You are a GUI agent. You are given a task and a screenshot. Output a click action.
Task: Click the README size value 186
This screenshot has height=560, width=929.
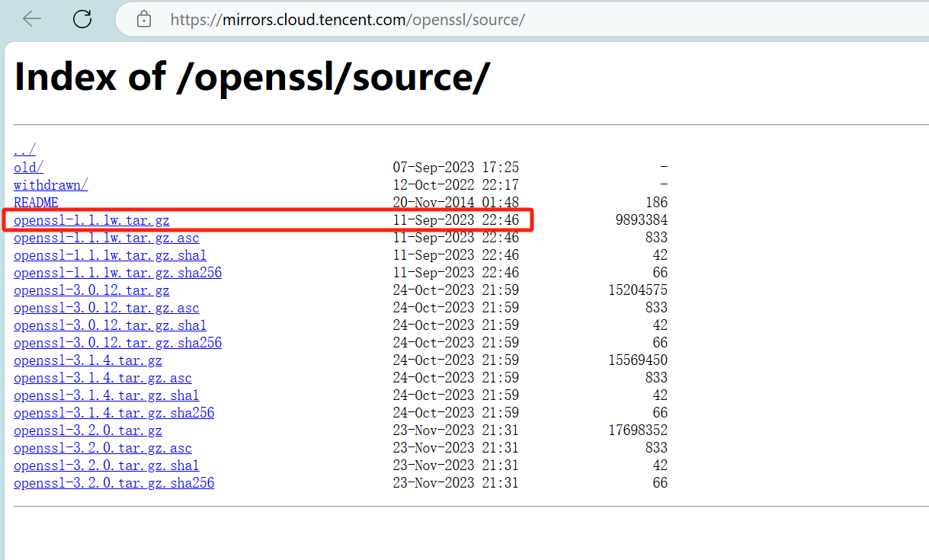pyautogui.click(x=656, y=203)
